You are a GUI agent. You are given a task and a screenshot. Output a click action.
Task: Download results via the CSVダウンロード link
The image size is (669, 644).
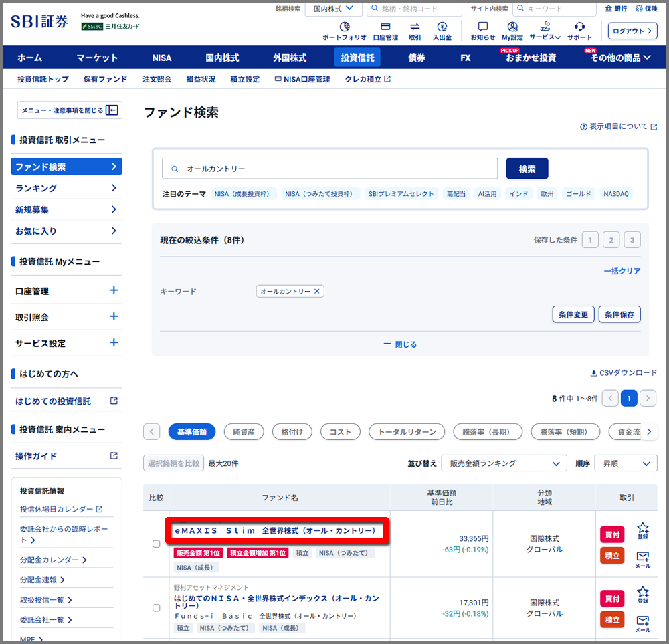point(624,372)
